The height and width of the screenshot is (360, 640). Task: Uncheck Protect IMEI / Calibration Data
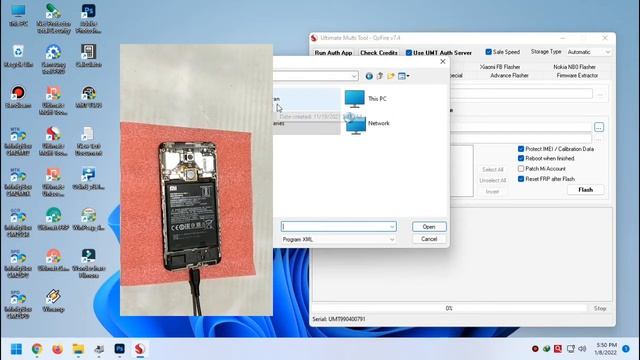(521, 149)
